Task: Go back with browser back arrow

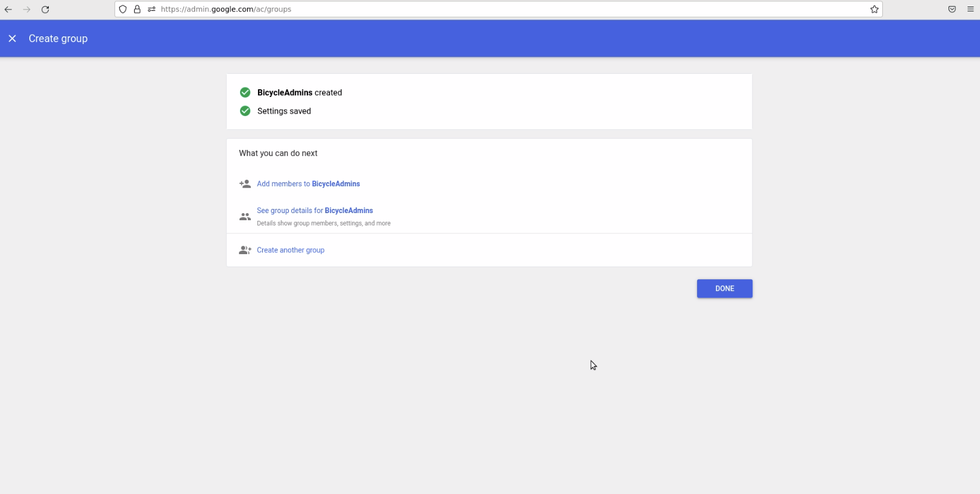Action: (x=8, y=10)
